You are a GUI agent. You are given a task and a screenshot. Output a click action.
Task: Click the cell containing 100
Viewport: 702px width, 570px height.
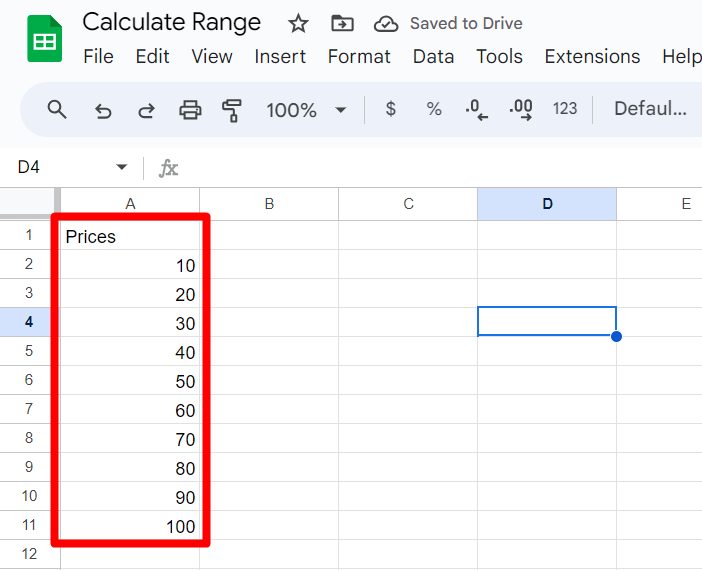pyautogui.click(x=130, y=525)
